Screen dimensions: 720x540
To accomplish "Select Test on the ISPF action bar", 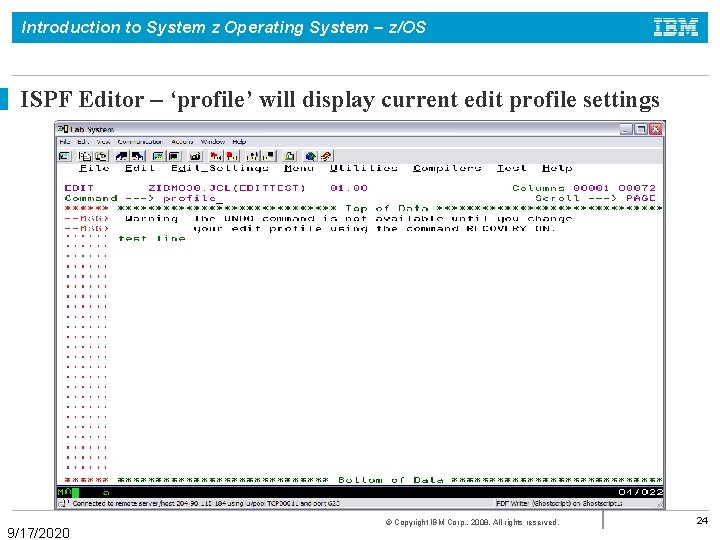I will (x=511, y=168).
